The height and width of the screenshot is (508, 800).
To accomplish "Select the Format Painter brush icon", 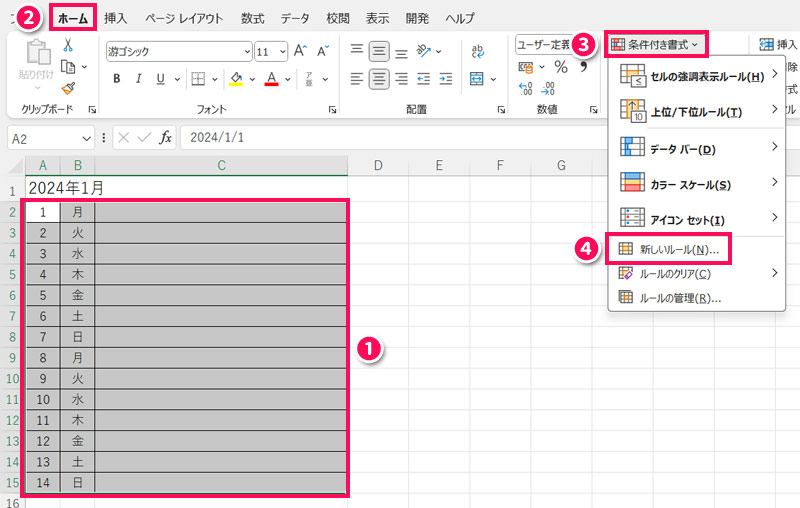I will click(68, 88).
